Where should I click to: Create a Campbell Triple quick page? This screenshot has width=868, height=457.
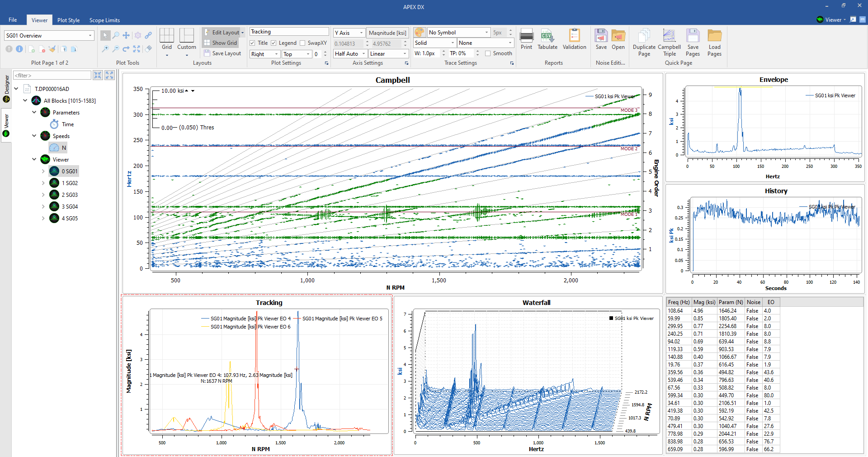tap(669, 43)
